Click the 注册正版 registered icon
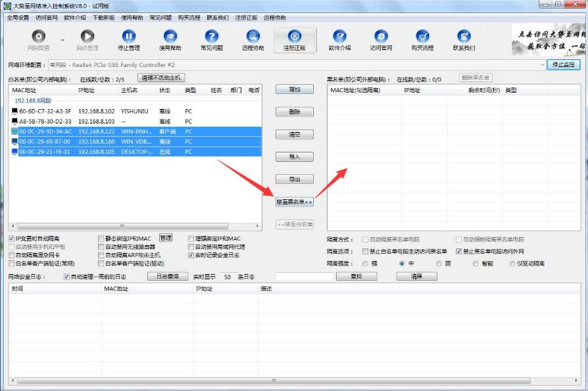Image resolution: width=588 pixels, height=391 pixels. (295, 36)
